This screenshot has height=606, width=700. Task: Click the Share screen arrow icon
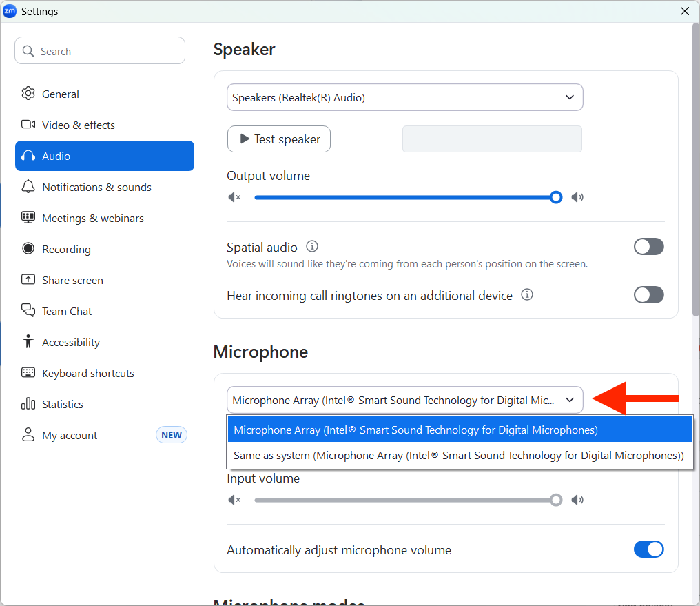point(28,279)
